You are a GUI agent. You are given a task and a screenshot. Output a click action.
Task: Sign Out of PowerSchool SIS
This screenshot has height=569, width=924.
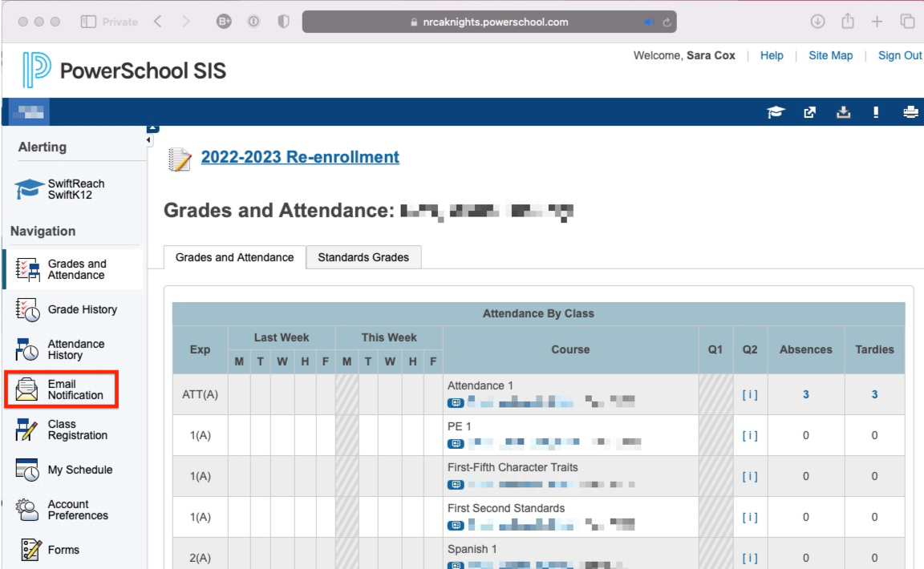point(899,55)
